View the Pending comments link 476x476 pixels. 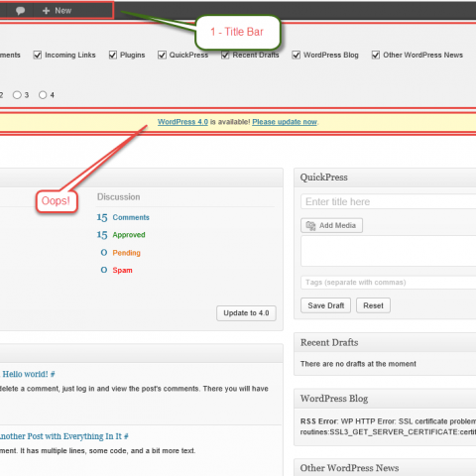(126, 253)
